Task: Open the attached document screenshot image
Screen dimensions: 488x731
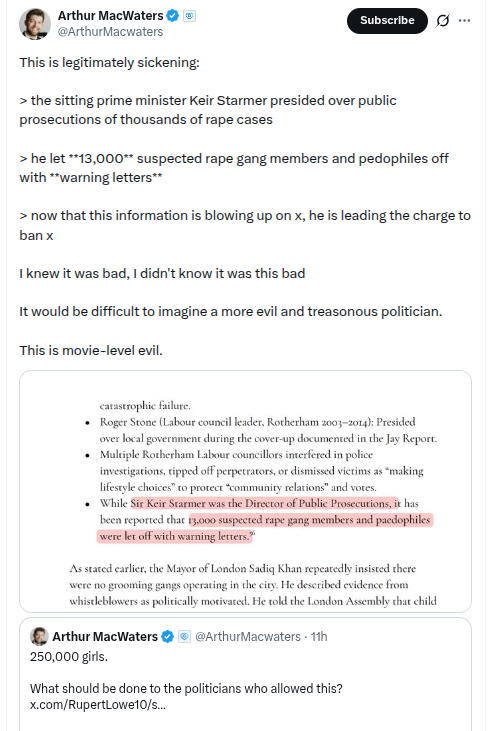Action: point(245,491)
